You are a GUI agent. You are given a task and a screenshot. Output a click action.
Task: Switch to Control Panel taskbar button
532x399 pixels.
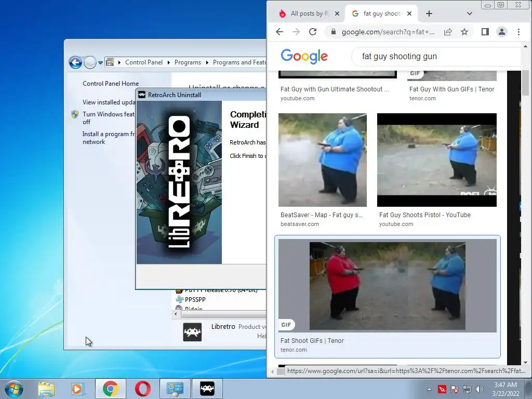[175, 389]
